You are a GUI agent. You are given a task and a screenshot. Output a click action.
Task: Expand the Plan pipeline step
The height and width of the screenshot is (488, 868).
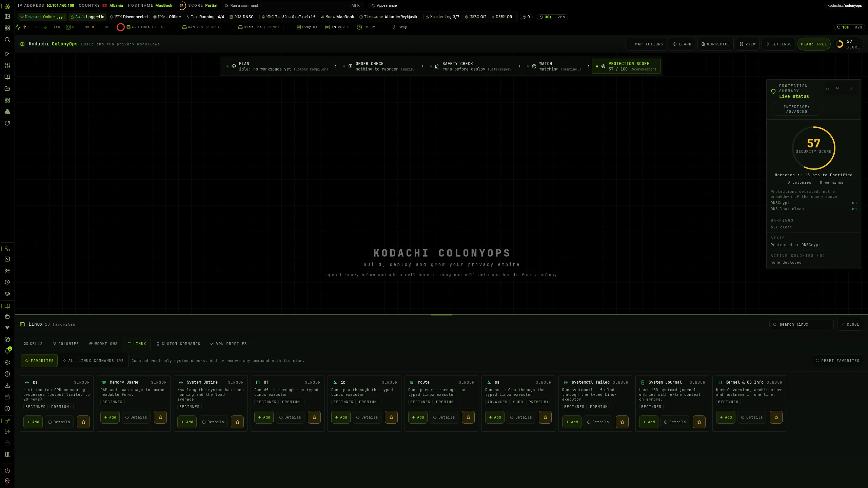(277, 66)
